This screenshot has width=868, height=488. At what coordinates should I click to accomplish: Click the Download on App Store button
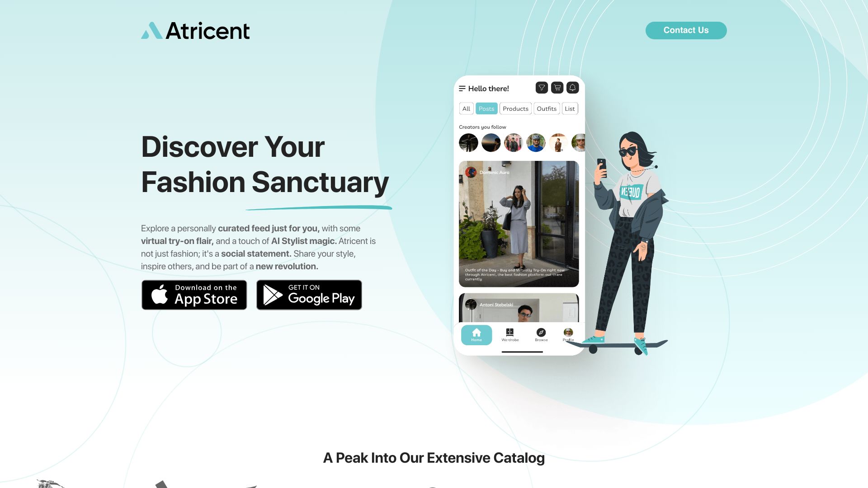(x=194, y=294)
